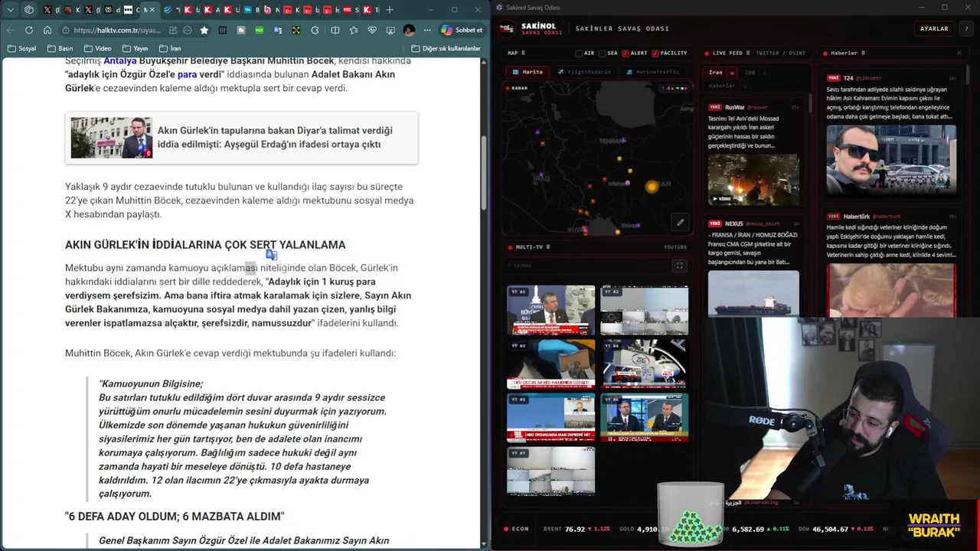Close the Haberler panel with the X
The height and width of the screenshot is (551, 980).
click(959, 54)
